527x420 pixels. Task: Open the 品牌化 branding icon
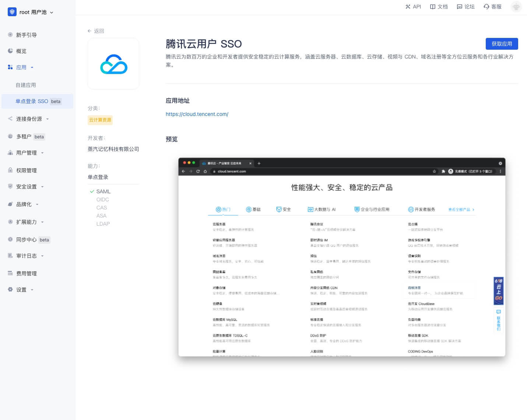(x=10, y=204)
